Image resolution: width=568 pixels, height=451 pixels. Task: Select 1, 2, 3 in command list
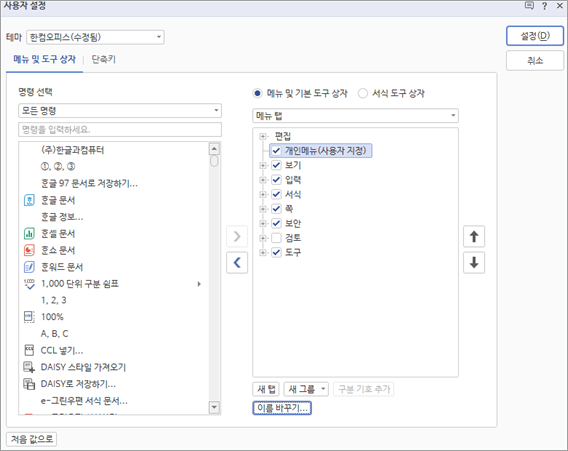pyautogui.click(x=54, y=300)
